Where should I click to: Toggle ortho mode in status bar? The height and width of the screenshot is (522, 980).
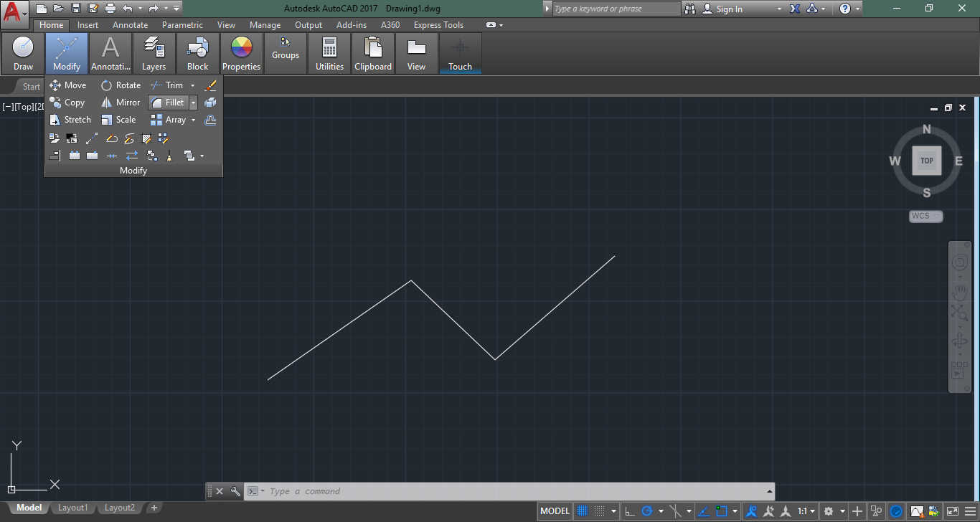point(629,511)
